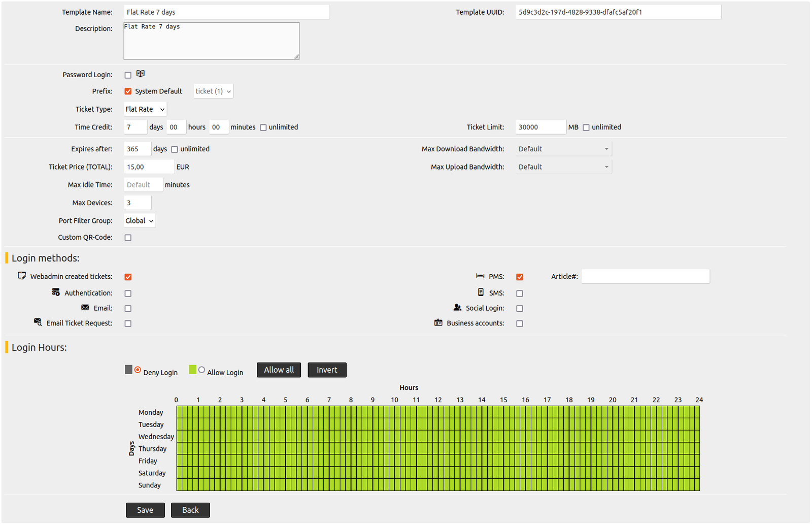Click the Social Login people icon
Image resolution: width=812 pixels, height=524 pixels.
tap(457, 307)
